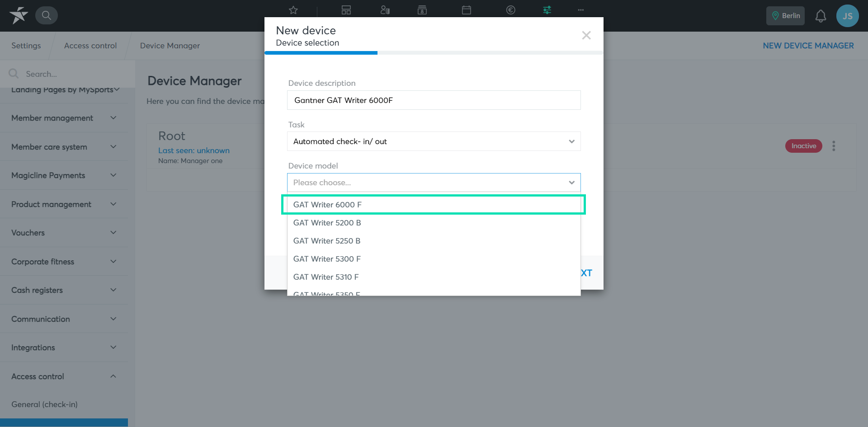This screenshot has width=868, height=427.
Task: Open the settings sliders icon in top bar
Action: [547, 10]
